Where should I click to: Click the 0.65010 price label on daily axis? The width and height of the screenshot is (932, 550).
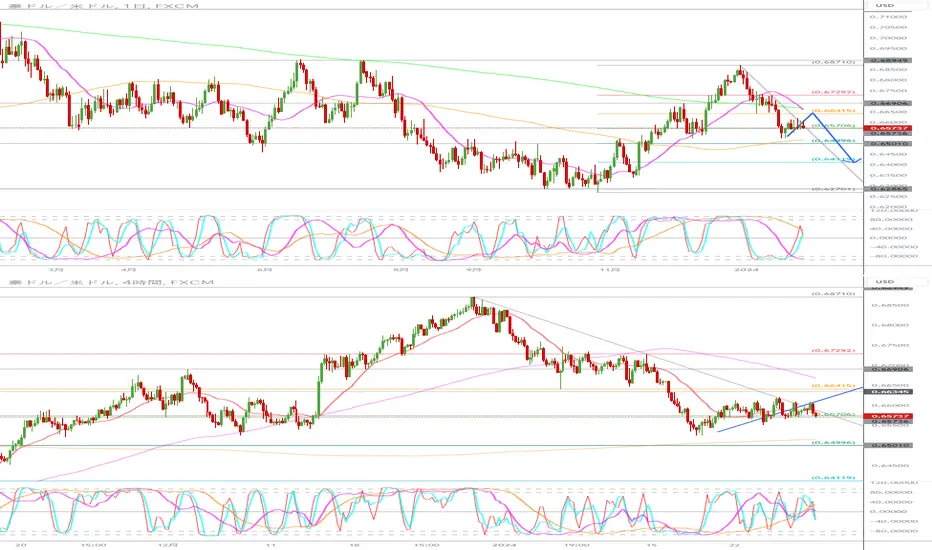pyautogui.click(x=888, y=144)
